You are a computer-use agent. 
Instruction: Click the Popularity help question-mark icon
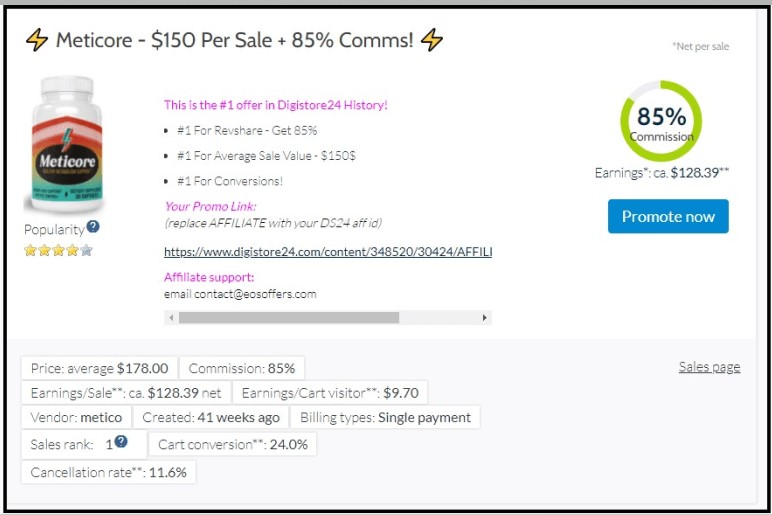[x=93, y=227]
